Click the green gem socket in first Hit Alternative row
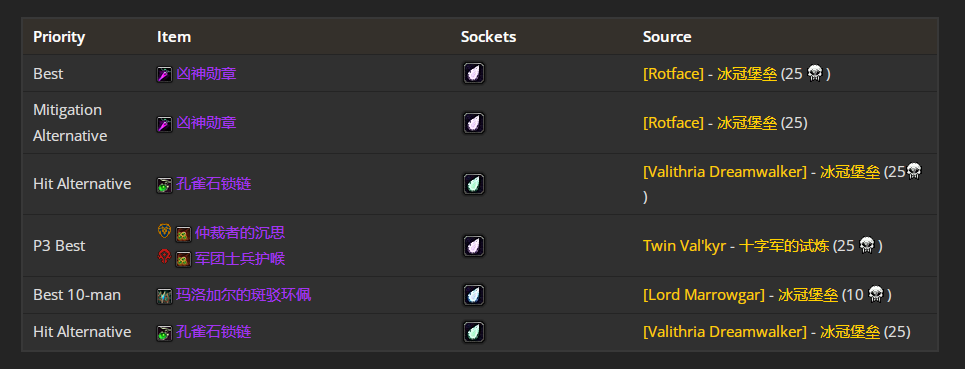 click(x=474, y=184)
